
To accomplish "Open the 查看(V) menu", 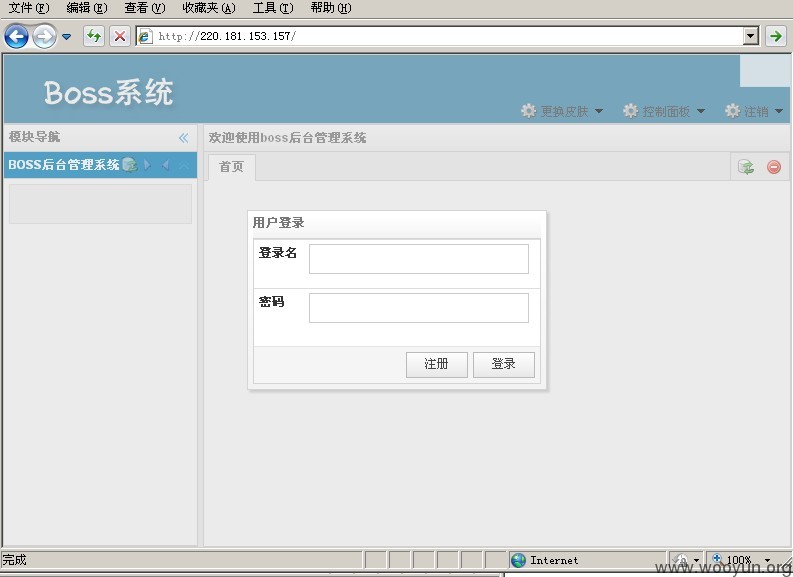I will pos(145,8).
